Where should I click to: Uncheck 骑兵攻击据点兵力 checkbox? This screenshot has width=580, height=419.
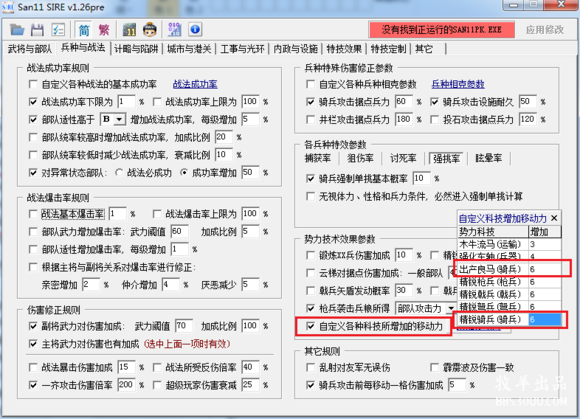(311, 102)
